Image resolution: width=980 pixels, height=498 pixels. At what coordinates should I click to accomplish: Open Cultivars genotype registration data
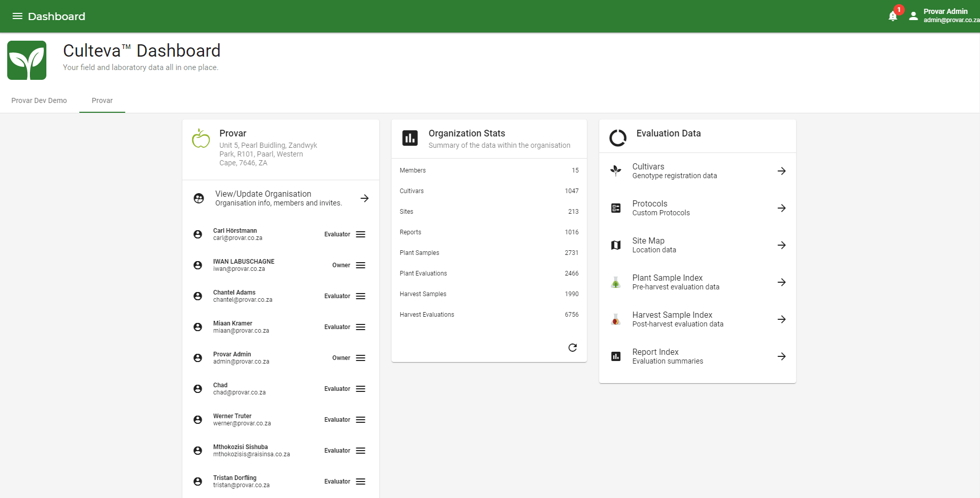click(x=698, y=171)
